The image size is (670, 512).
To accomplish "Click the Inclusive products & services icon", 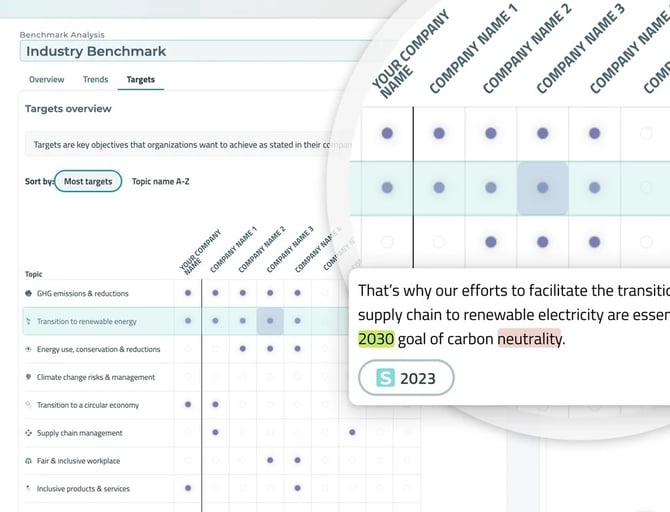I will pyautogui.click(x=28, y=489).
